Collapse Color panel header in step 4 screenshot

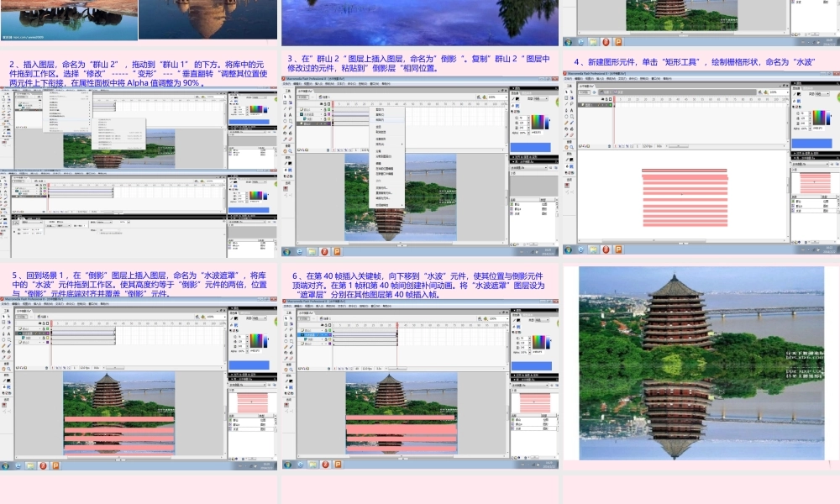point(816,83)
